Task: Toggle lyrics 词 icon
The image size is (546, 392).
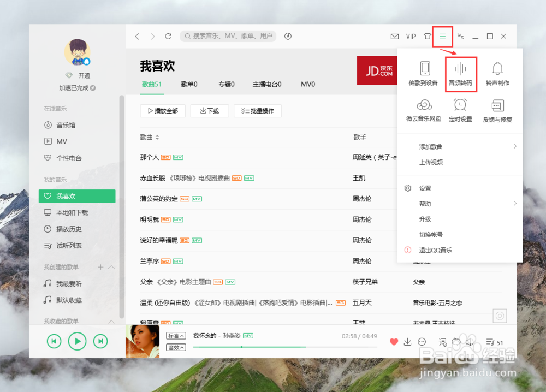Action: (443, 342)
